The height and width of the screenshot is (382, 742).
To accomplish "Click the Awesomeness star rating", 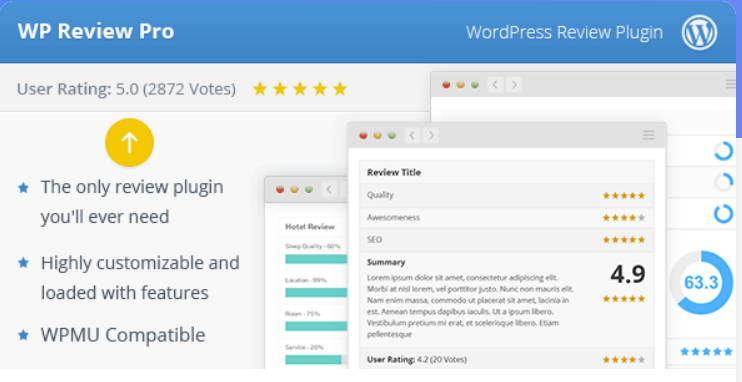I will coord(624,218).
